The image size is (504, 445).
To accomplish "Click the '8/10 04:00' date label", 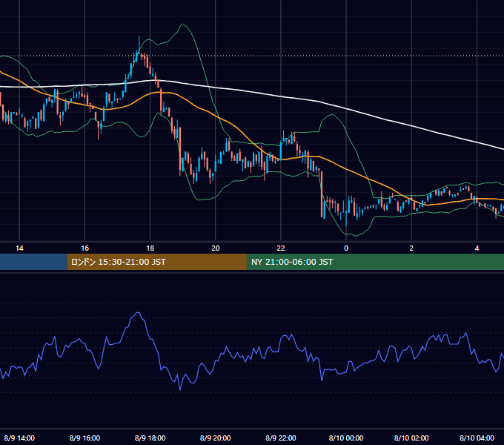I will [477, 438].
